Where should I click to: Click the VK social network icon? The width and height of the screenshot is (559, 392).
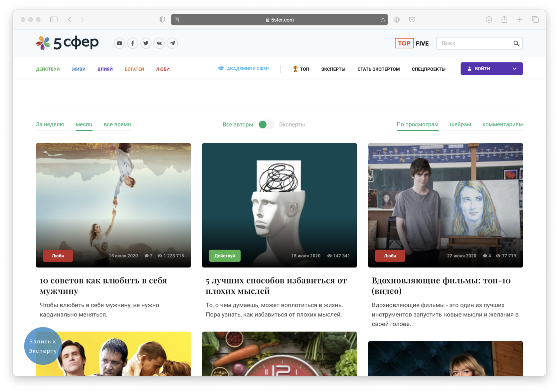pos(159,43)
